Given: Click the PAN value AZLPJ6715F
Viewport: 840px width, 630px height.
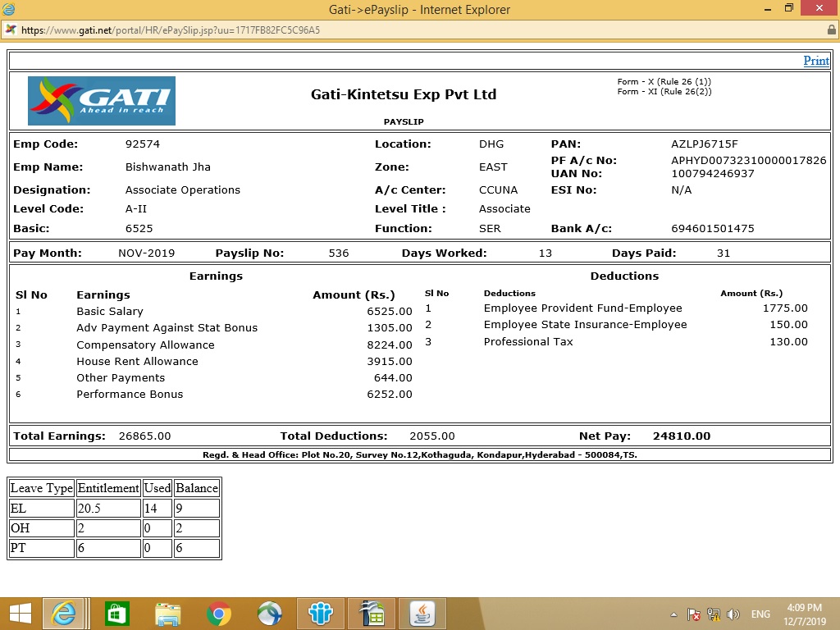Looking at the screenshot, I should [705, 144].
